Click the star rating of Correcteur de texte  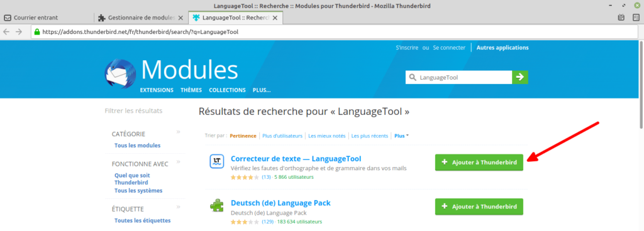[x=245, y=178]
